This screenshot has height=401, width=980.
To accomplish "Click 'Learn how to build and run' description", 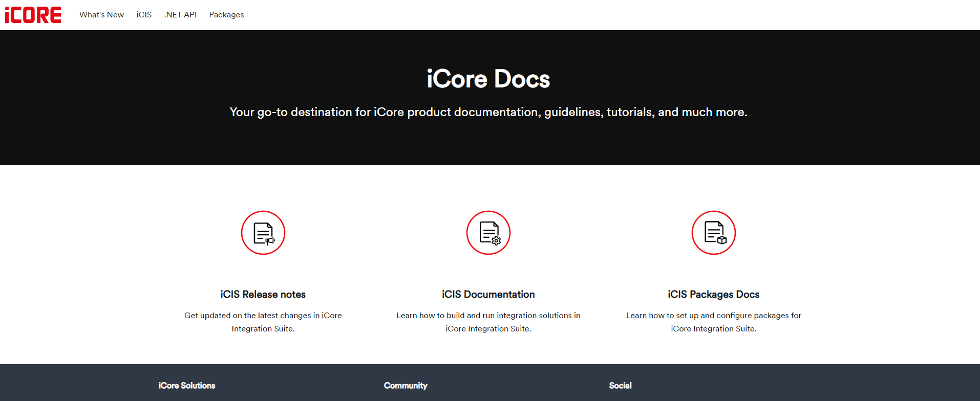I will click(x=488, y=322).
